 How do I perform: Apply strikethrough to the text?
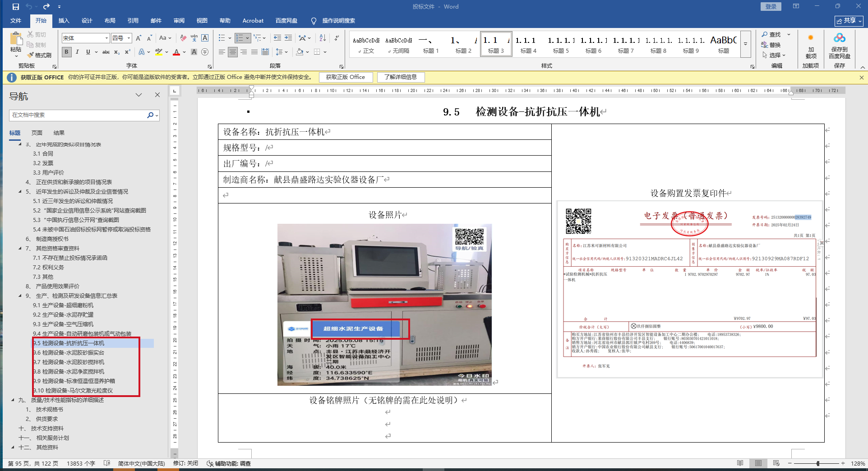point(106,52)
